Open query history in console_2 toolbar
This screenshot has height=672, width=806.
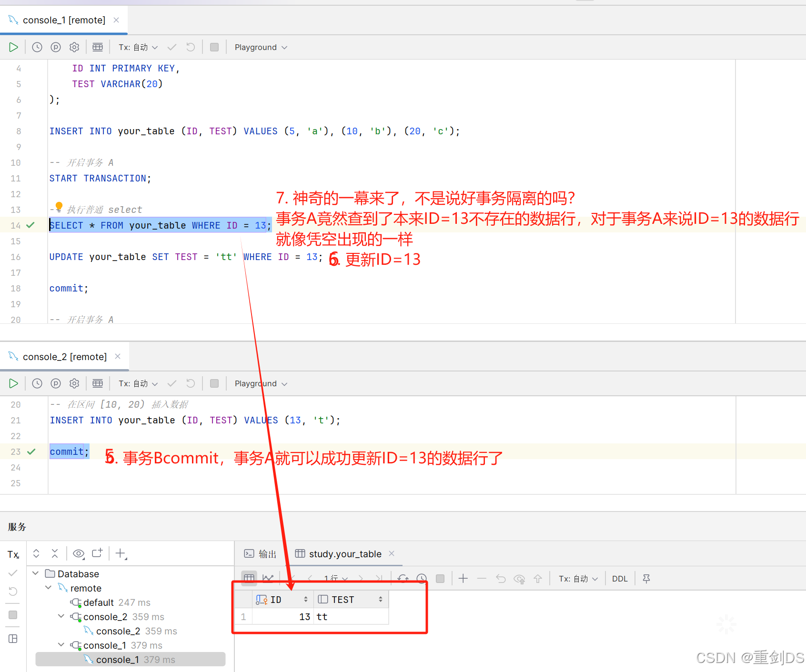[37, 383]
